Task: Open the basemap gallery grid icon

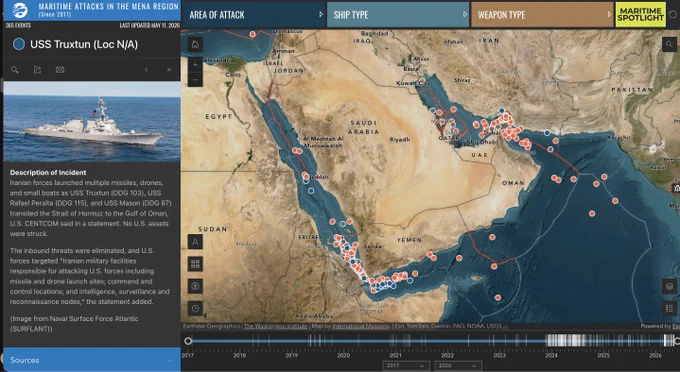Action: [x=195, y=264]
